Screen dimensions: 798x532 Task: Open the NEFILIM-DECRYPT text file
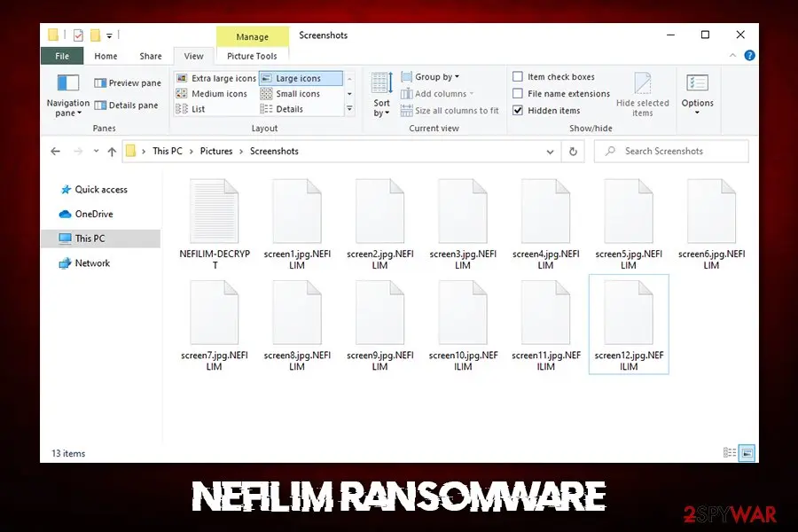(215, 224)
